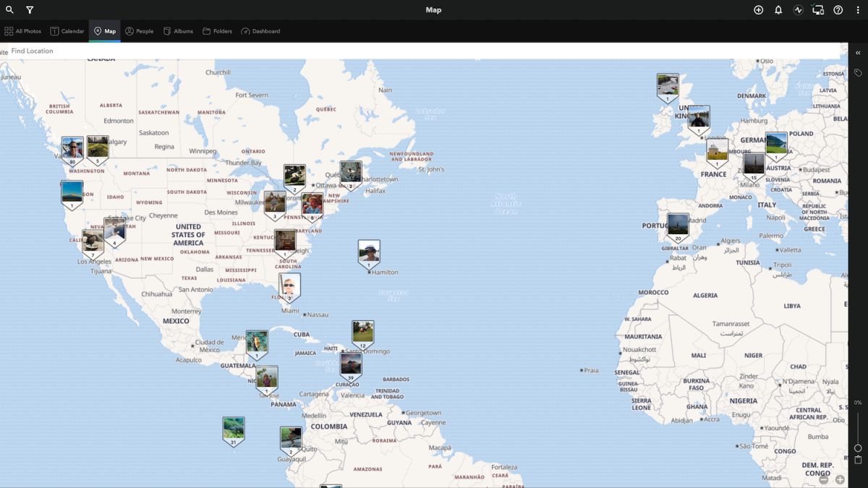Open the notifications bell
This screenshot has height=488, width=868.
(x=778, y=10)
